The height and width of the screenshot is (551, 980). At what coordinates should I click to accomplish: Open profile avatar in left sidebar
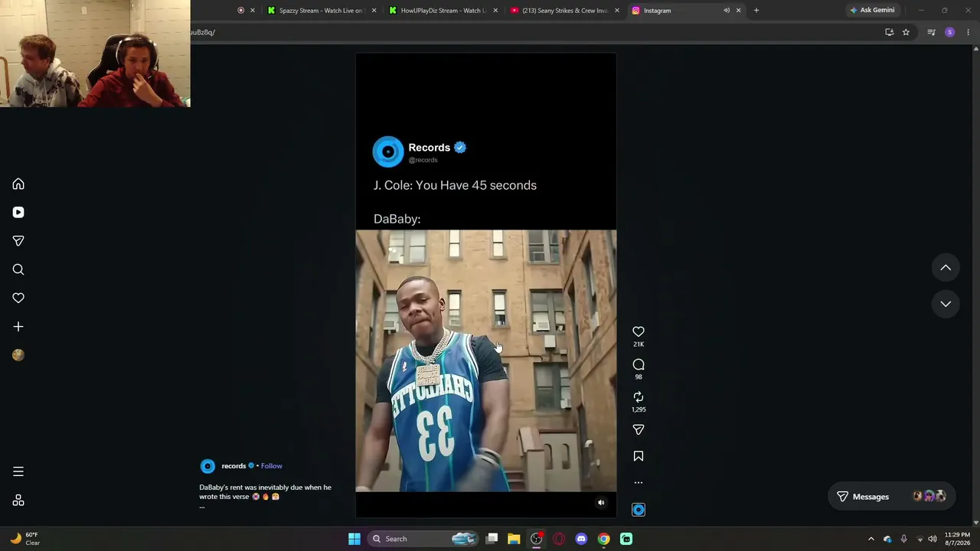pos(18,355)
